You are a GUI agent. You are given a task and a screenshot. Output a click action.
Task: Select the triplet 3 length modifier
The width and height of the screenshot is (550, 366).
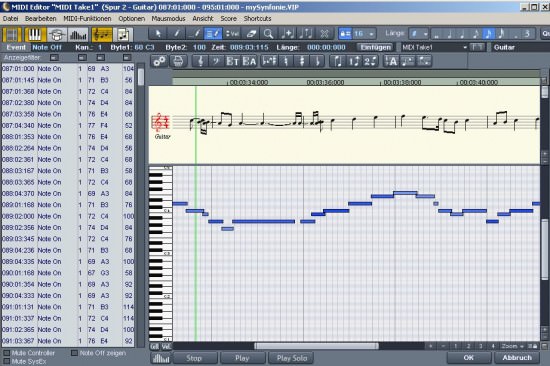[x=527, y=34]
